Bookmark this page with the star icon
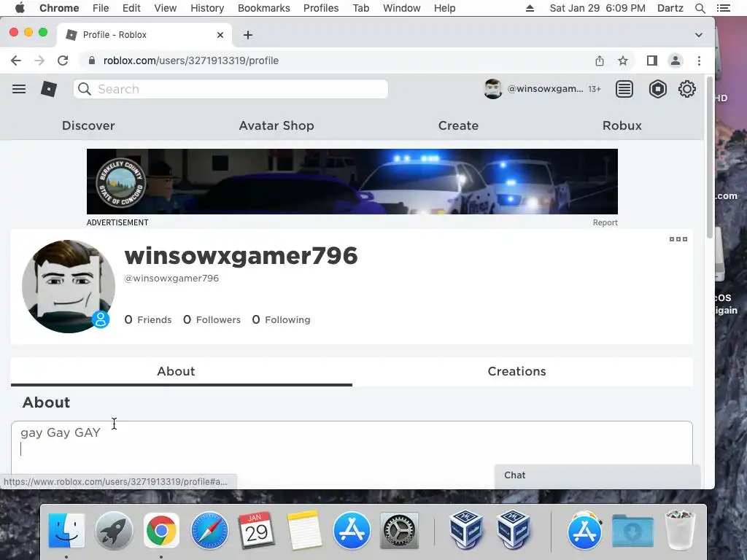This screenshot has height=560, width=747. point(623,61)
